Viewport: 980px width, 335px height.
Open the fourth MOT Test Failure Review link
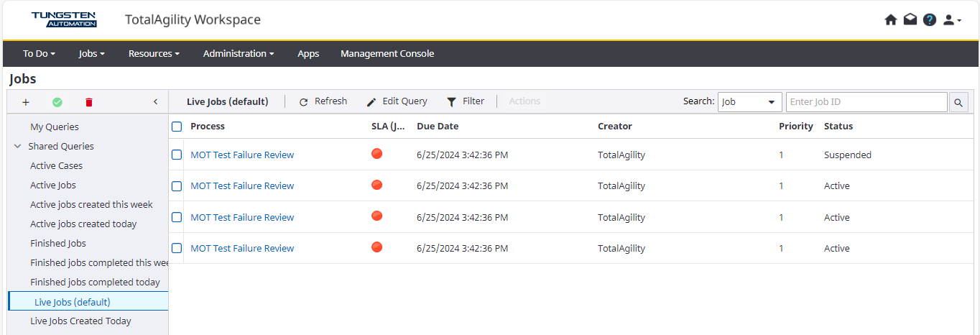coord(242,248)
